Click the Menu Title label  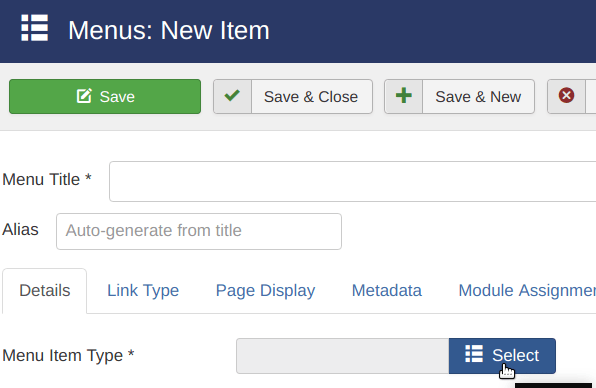(47, 179)
